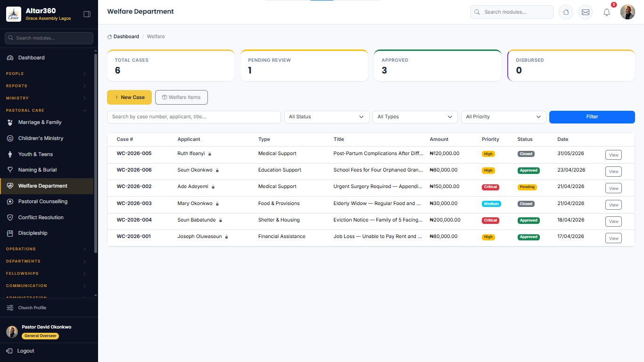This screenshot has width=644, height=362.
Task: Open the mail envelope icon
Action: (586, 12)
